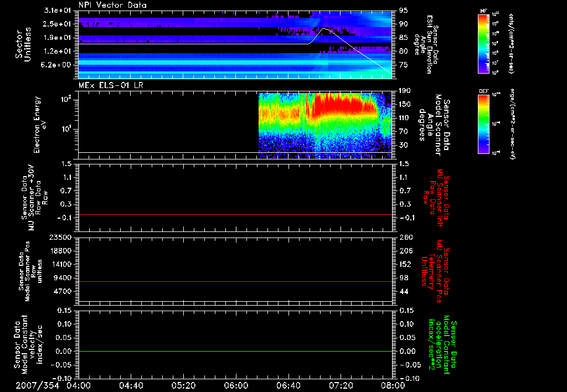Click the "MU Scanner +30V Raw Data" label
Screen dimensions: 567x392
pos(35,198)
